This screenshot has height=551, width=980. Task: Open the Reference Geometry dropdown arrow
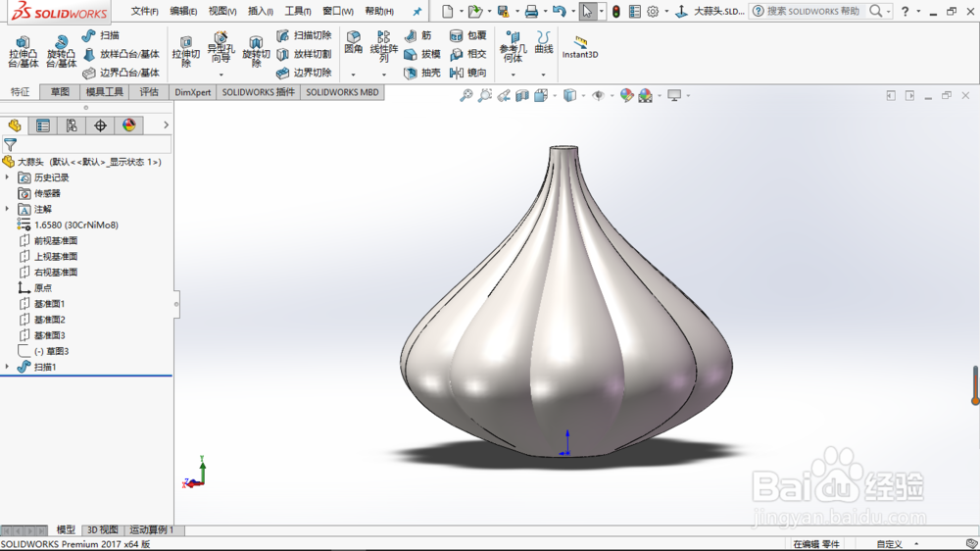(513, 75)
